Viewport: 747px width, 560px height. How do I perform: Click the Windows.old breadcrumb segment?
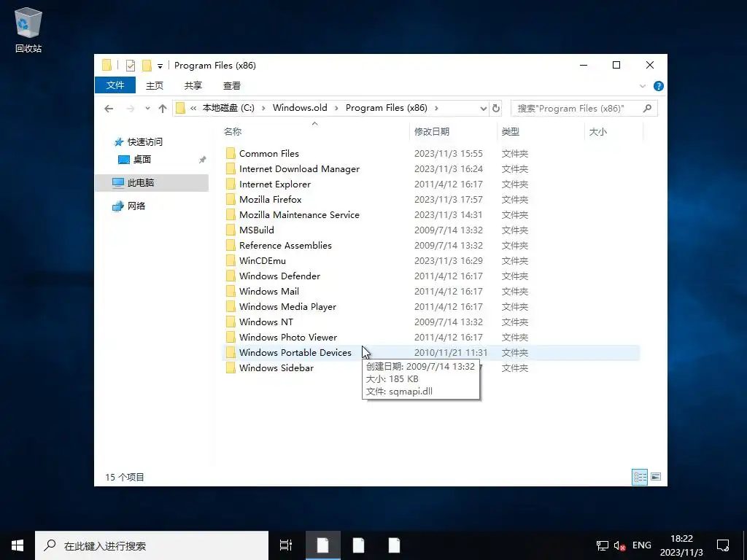pos(300,108)
